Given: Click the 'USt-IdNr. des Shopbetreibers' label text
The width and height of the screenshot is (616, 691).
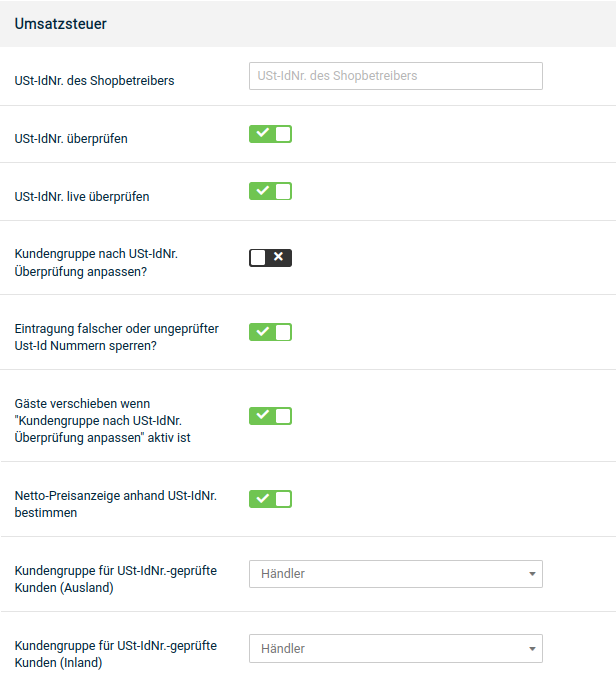Looking at the screenshot, I should (x=94, y=81).
